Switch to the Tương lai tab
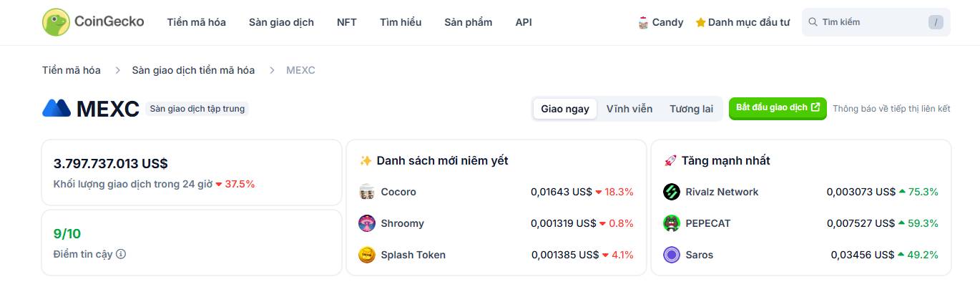Image resolution: width=980 pixels, height=302 pixels. point(691,109)
